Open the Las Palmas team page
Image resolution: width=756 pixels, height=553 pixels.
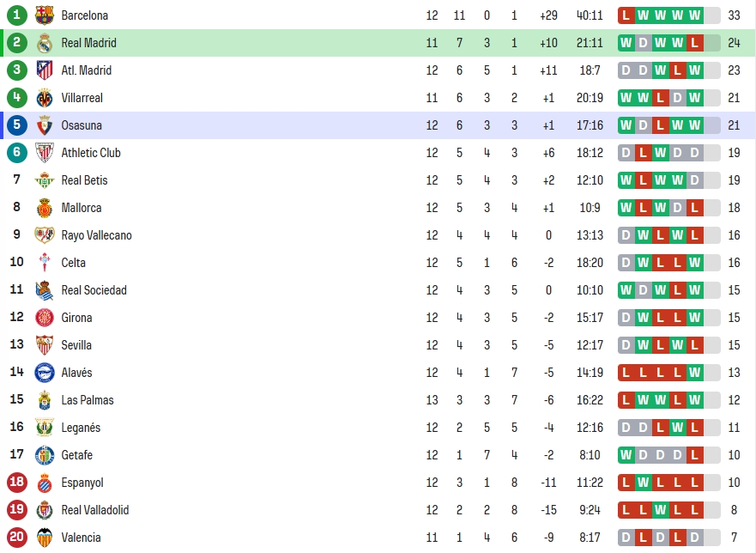[x=88, y=400]
